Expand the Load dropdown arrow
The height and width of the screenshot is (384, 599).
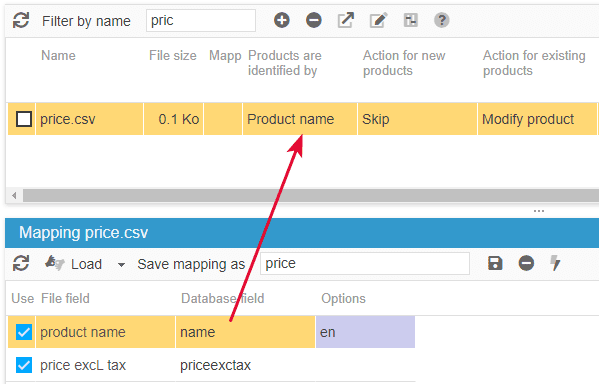(x=121, y=264)
